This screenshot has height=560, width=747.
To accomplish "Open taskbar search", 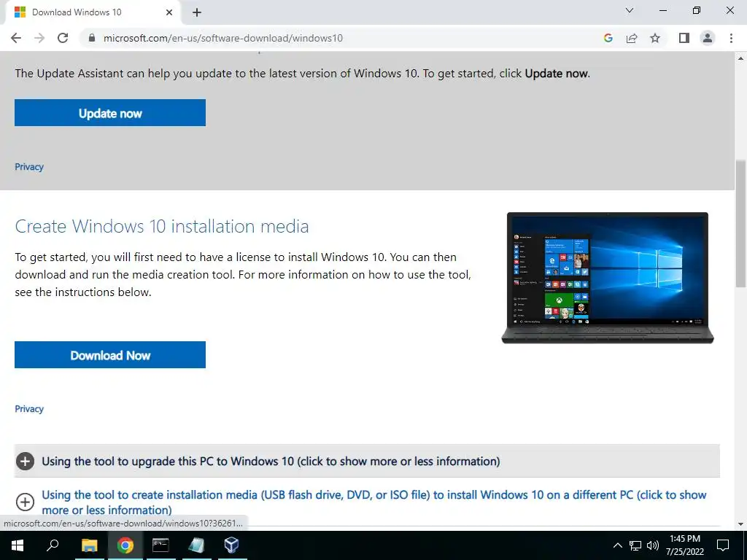I will [x=53, y=545].
